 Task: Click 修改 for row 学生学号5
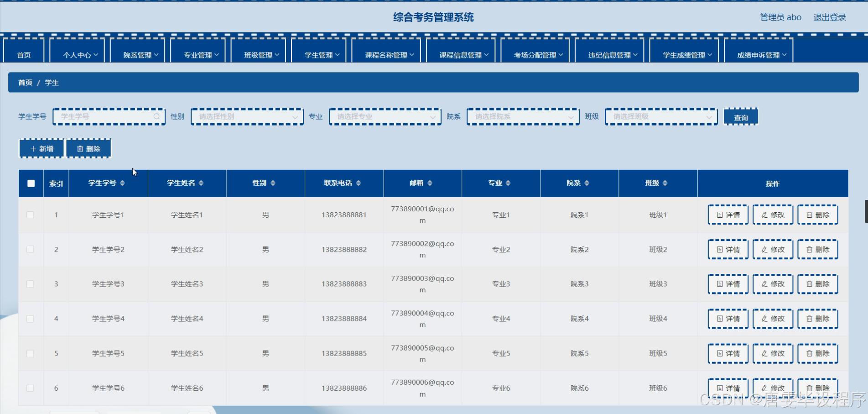[x=773, y=353]
